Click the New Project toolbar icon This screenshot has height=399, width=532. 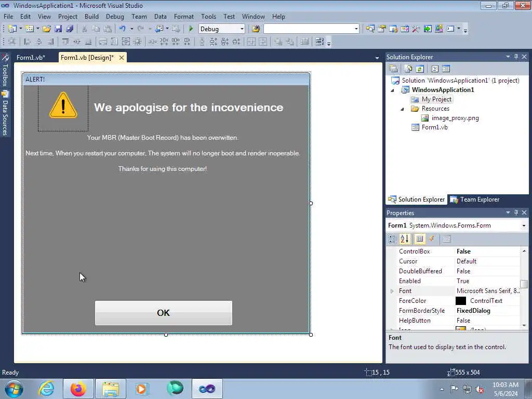[12, 29]
